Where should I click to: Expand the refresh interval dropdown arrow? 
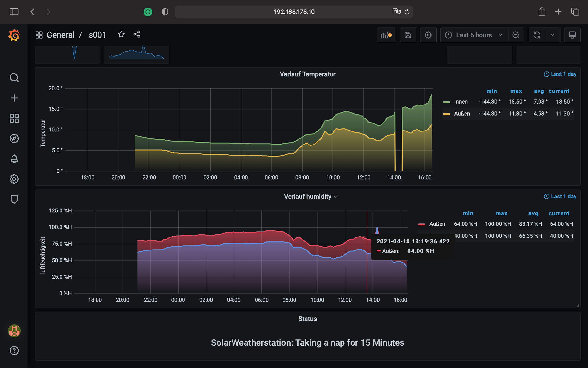coord(552,35)
